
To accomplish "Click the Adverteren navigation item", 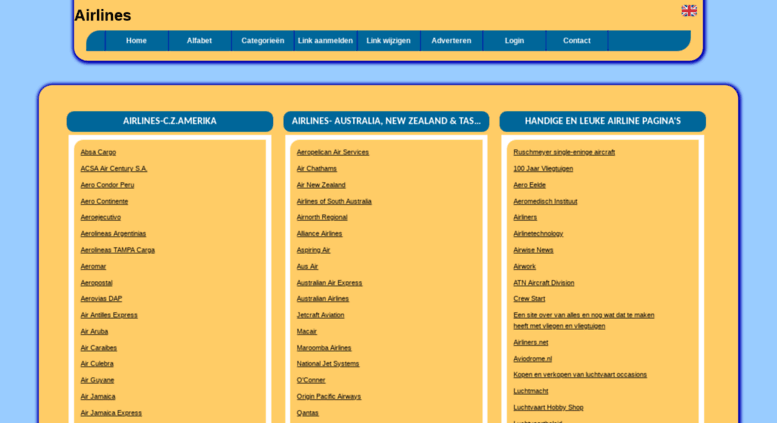I will [451, 41].
